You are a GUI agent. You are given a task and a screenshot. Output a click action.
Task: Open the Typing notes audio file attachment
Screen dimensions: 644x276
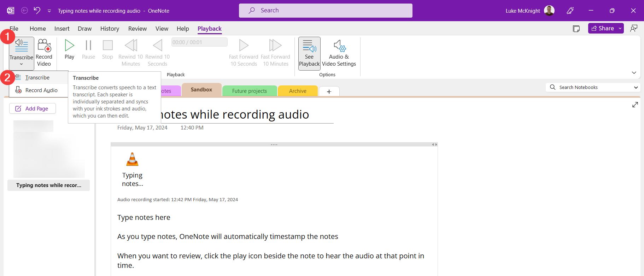(133, 169)
